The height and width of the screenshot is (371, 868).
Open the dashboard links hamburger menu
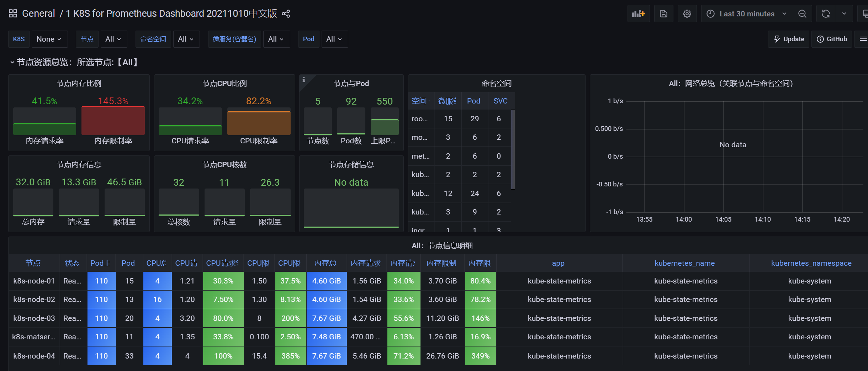(863, 39)
